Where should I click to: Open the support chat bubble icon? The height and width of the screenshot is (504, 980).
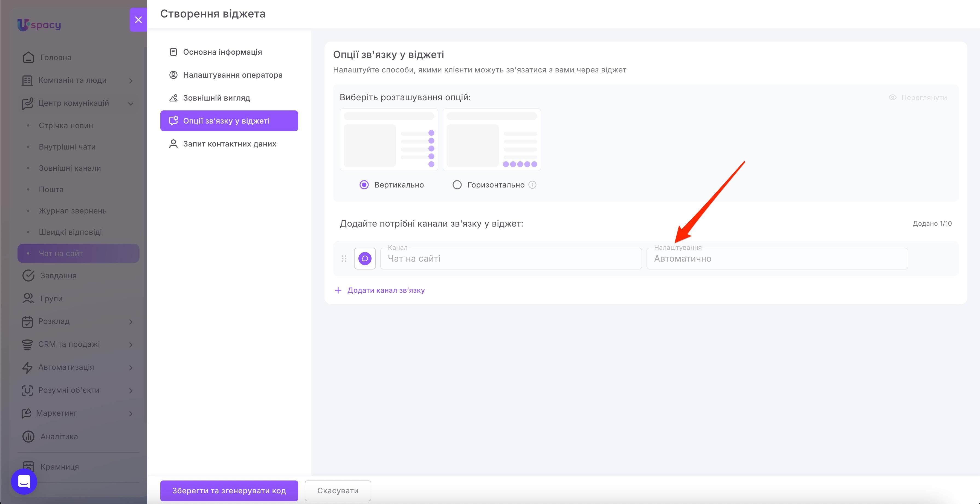[x=24, y=481]
